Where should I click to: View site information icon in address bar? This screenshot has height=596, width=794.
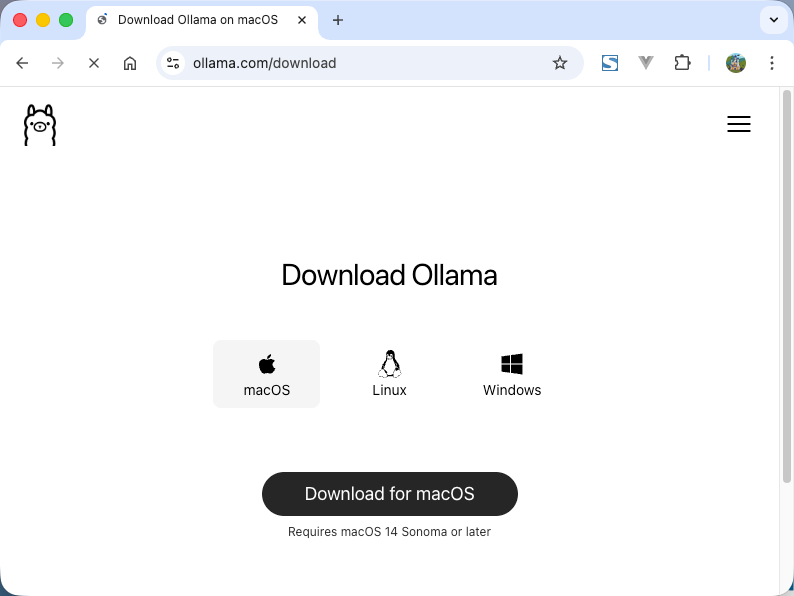coord(173,63)
